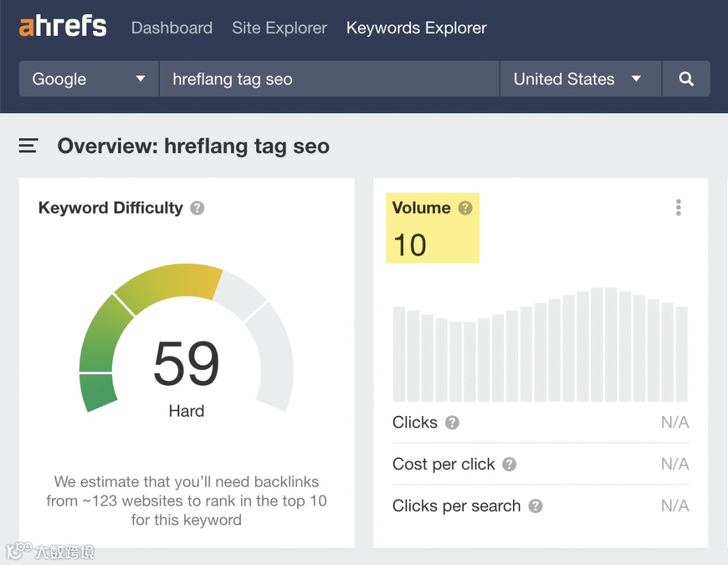Click Volume help question mark icon

coord(465,208)
